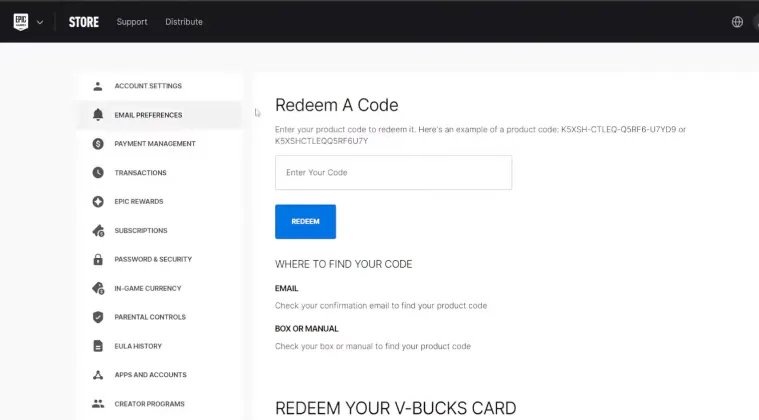Click the Epic Rewards plus icon
This screenshot has height=420, width=759.
coord(98,202)
